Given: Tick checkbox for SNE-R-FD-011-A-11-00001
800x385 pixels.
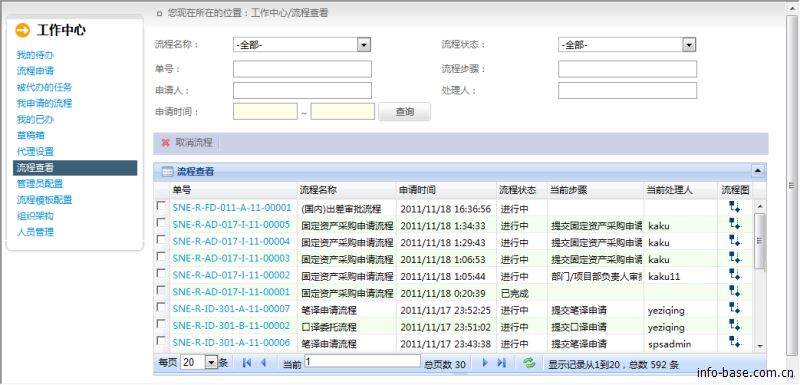Looking at the screenshot, I should tap(161, 206).
